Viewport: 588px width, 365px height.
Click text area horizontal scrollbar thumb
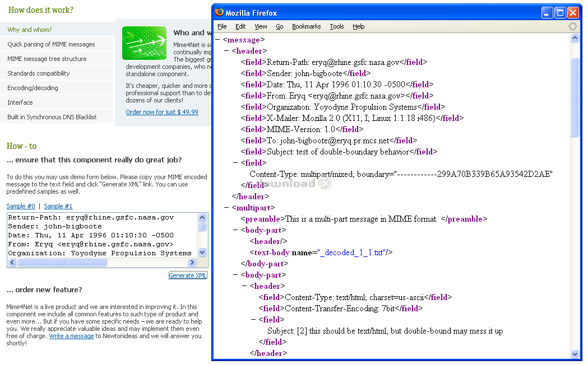tap(62, 263)
